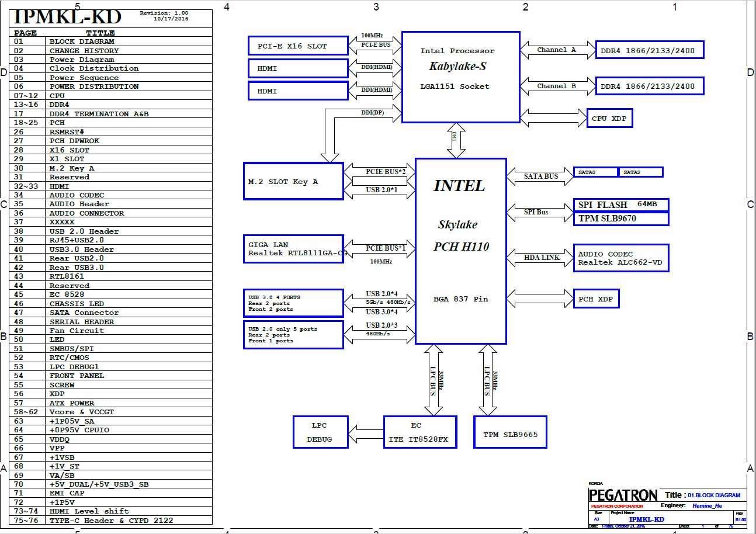Click the SATA BUS arrow label

pos(540,176)
